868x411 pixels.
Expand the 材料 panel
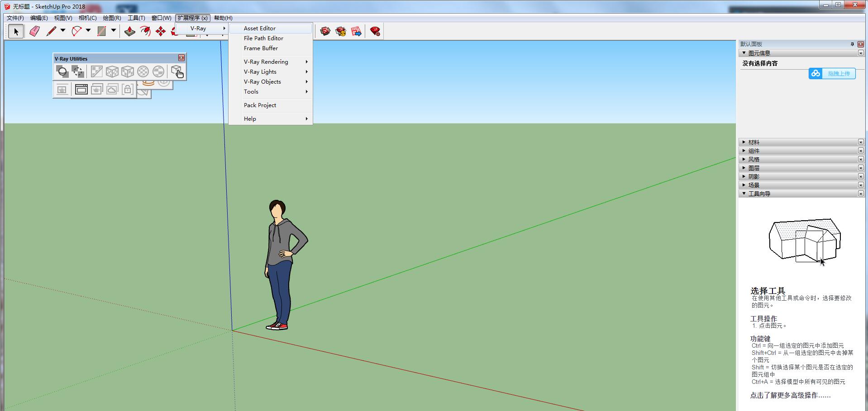pyautogui.click(x=754, y=142)
